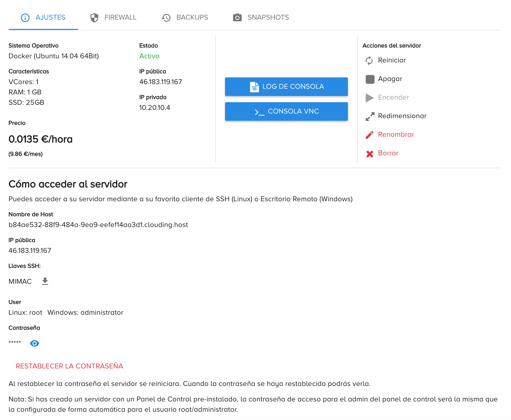Download the MIMAC SSH key
511x420 pixels.
click(x=45, y=281)
